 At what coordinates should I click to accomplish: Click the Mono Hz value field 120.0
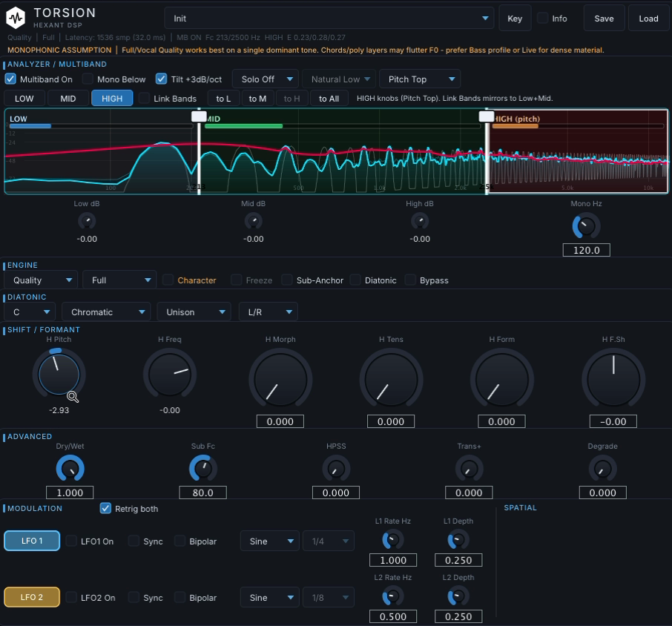[586, 250]
